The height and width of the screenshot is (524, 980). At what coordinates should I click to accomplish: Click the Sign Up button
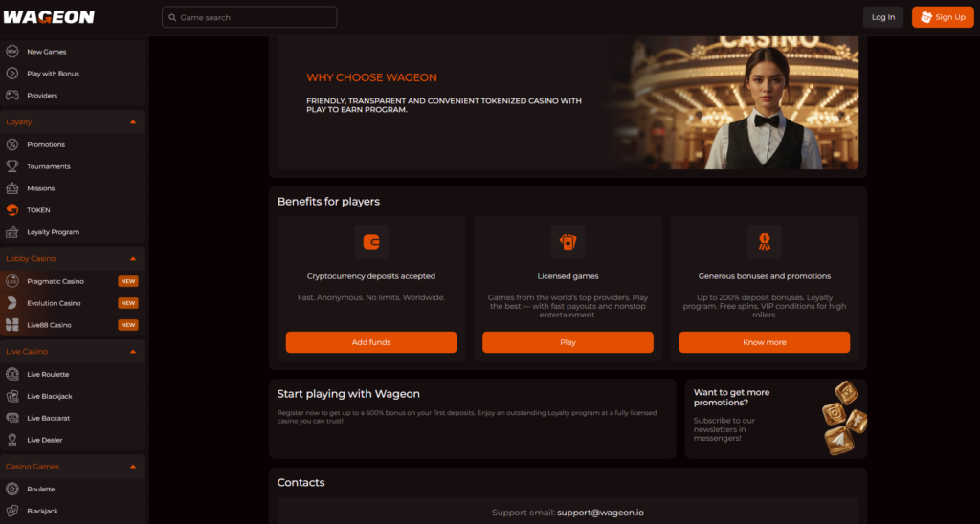click(x=942, y=17)
